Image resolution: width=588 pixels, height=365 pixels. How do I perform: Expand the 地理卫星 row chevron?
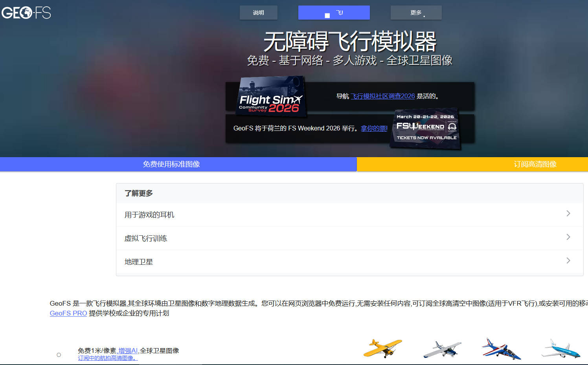tap(568, 260)
